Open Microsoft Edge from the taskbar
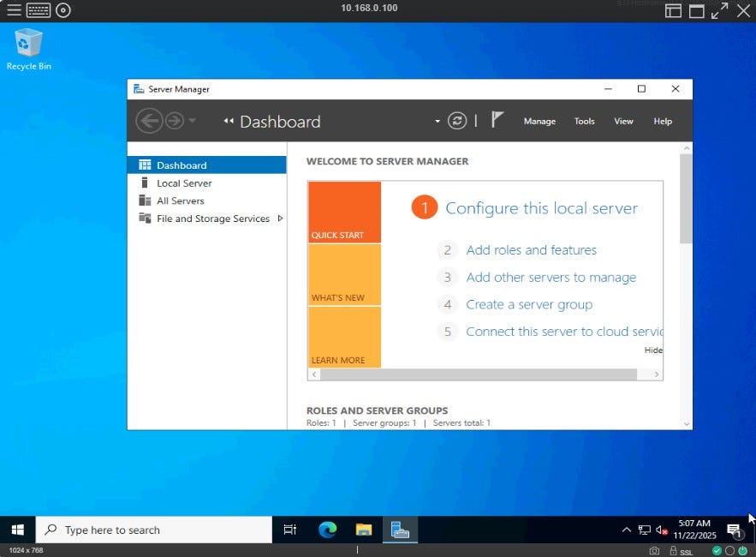This screenshot has width=756, height=557. click(328, 530)
